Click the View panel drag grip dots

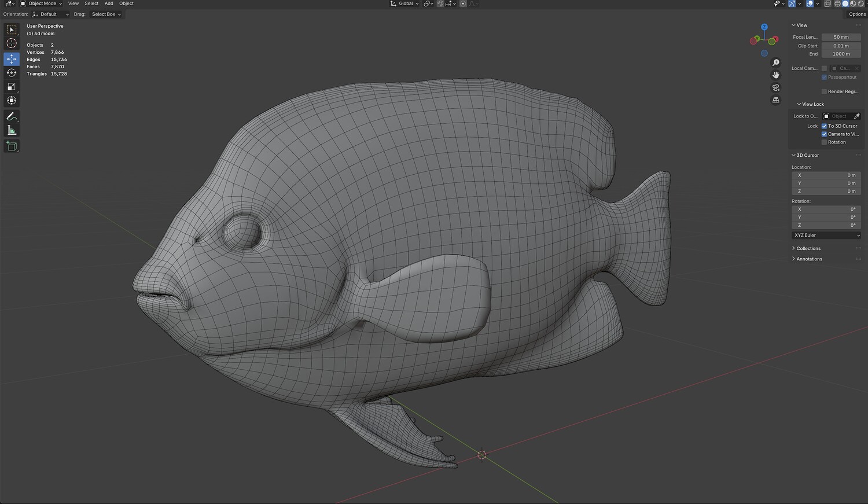(859, 25)
